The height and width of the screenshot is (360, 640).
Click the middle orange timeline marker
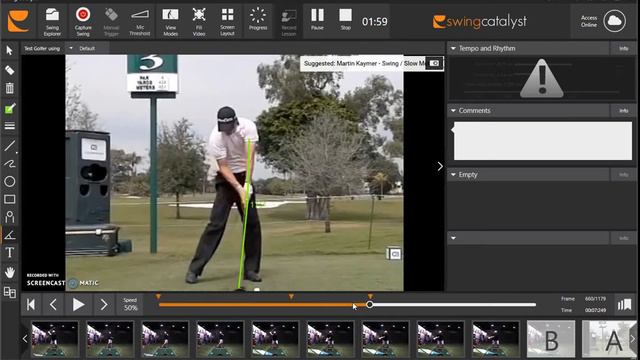(x=291, y=297)
